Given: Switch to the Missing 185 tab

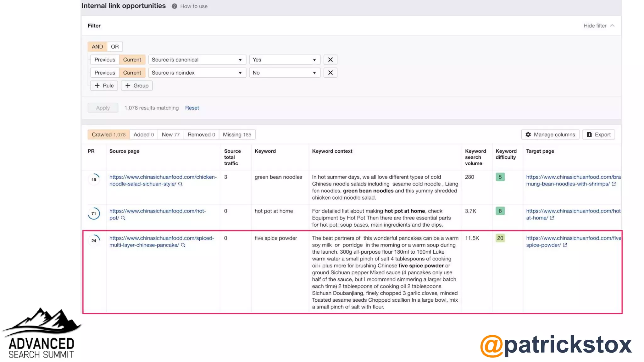Looking at the screenshot, I should pyautogui.click(x=237, y=134).
